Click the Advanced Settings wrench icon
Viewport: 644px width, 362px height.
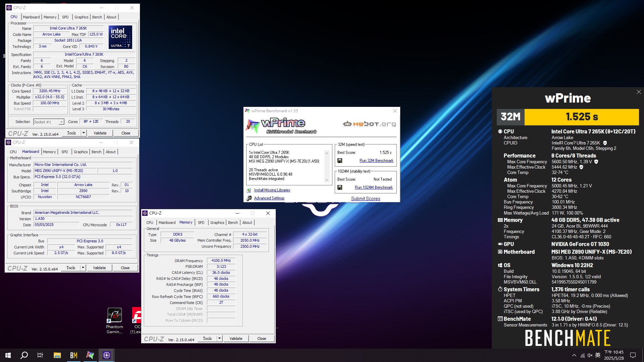[249, 198]
